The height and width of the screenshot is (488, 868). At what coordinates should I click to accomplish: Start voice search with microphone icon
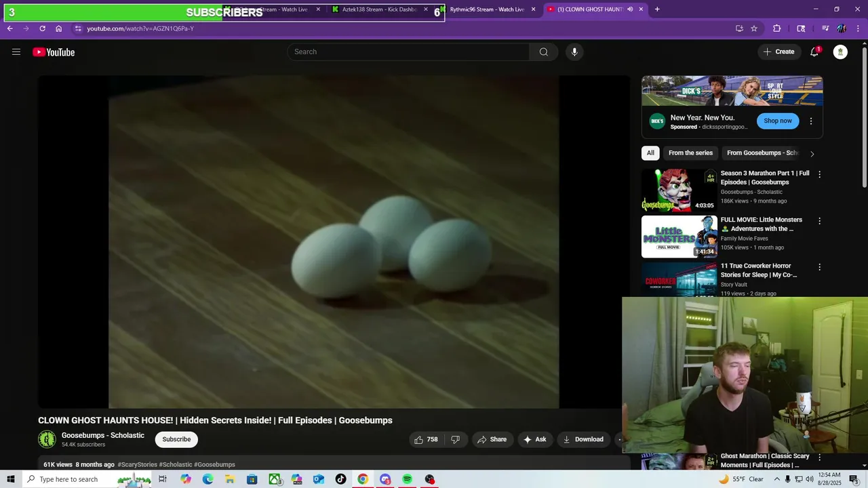(574, 52)
